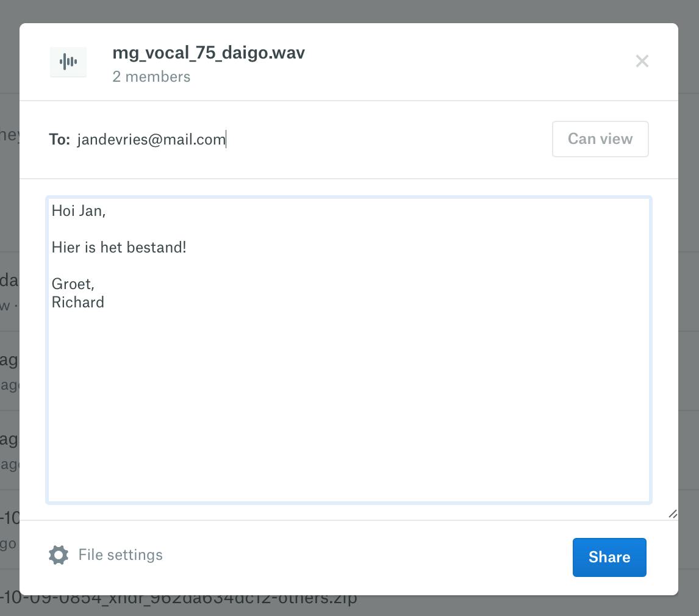Image resolution: width=699 pixels, height=616 pixels.
Task: Click the blank footer area left of Share
Action: (x=366, y=557)
